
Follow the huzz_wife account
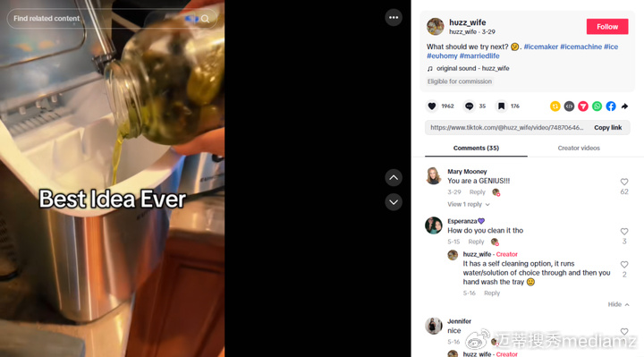[607, 27]
